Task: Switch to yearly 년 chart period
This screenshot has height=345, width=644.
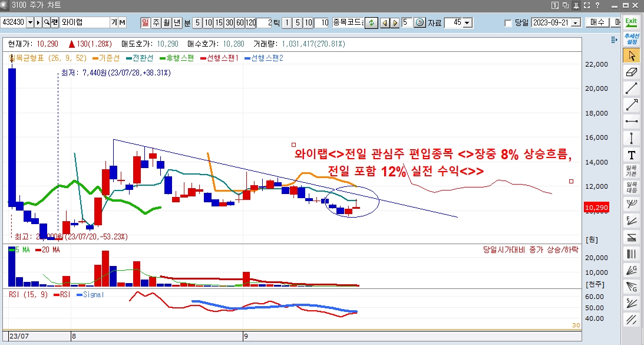Action: point(177,22)
